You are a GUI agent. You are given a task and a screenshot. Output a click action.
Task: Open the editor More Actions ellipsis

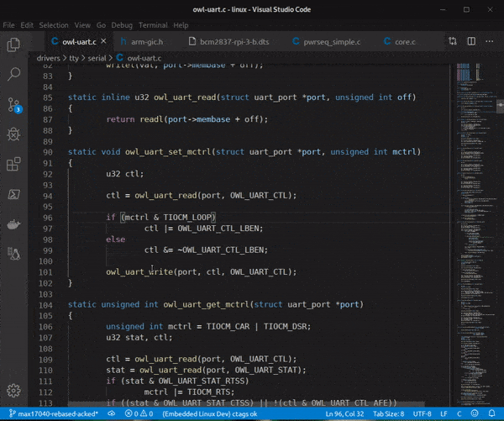click(489, 41)
